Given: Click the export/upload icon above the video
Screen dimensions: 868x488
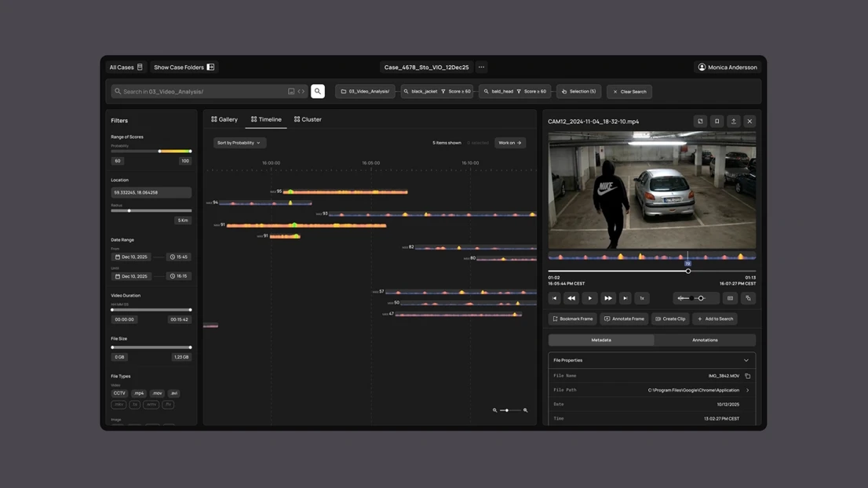Looking at the screenshot, I should (733, 122).
